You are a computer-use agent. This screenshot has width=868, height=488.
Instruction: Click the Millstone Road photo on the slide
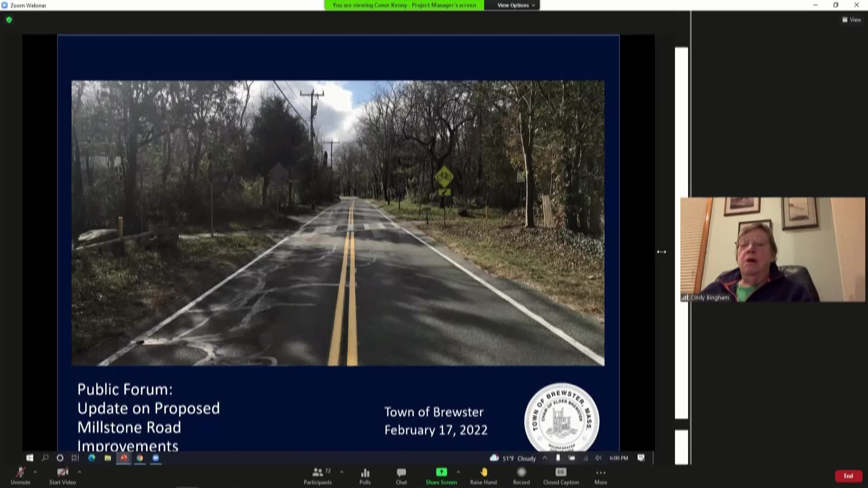point(338,223)
